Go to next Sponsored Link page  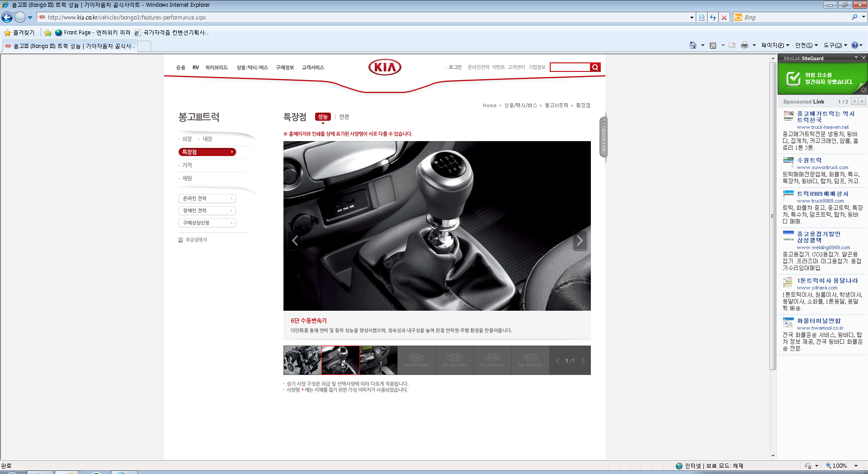862,101
